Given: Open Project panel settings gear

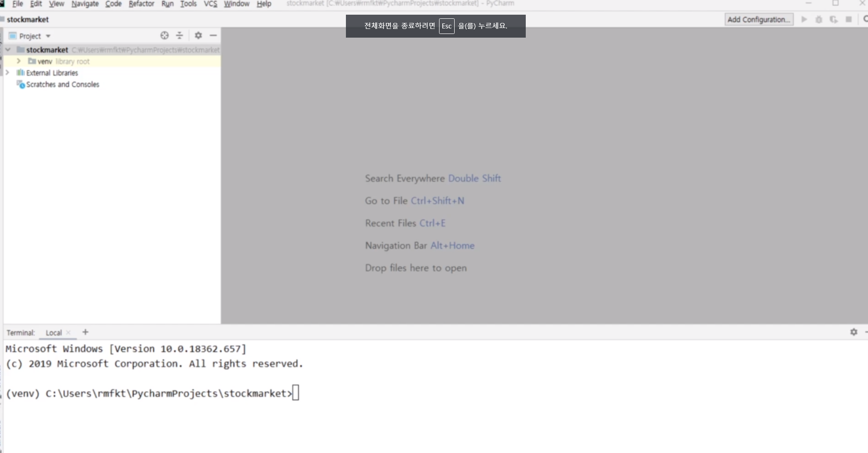Looking at the screenshot, I should [198, 35].
